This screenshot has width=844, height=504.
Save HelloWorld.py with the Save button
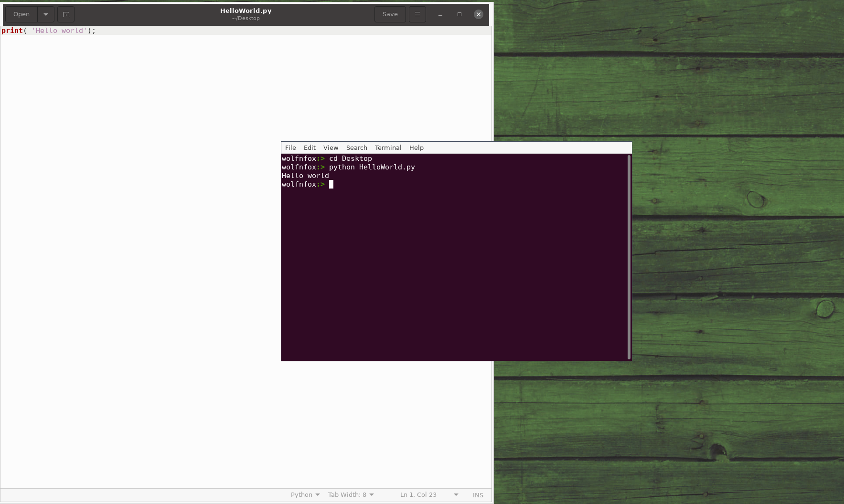pos(390,14)
